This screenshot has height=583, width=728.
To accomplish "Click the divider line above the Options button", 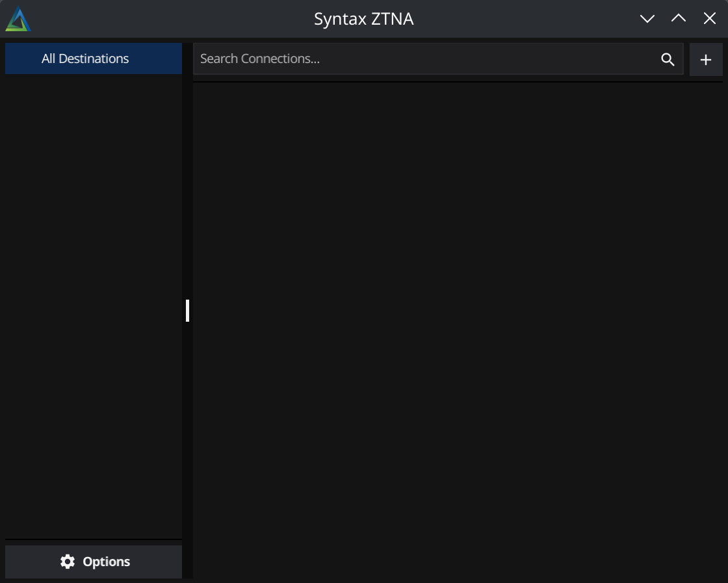I will coord(94,539).
